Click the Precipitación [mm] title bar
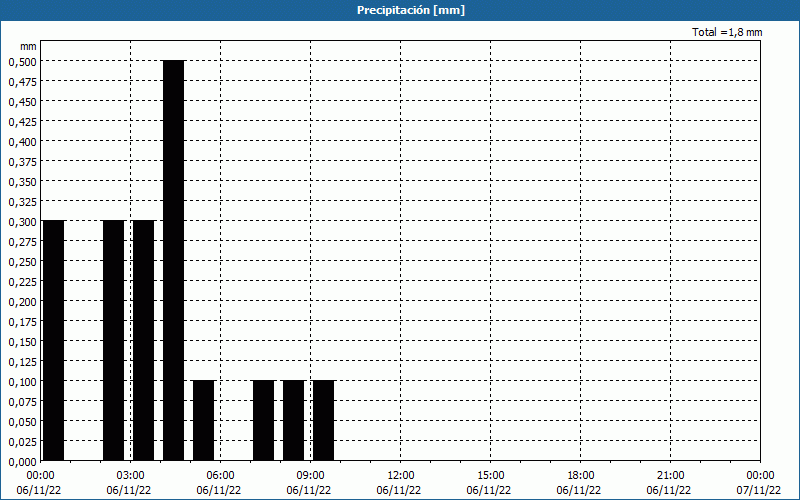Viewport: 800px width, 500px height. [x=400, y=10]
